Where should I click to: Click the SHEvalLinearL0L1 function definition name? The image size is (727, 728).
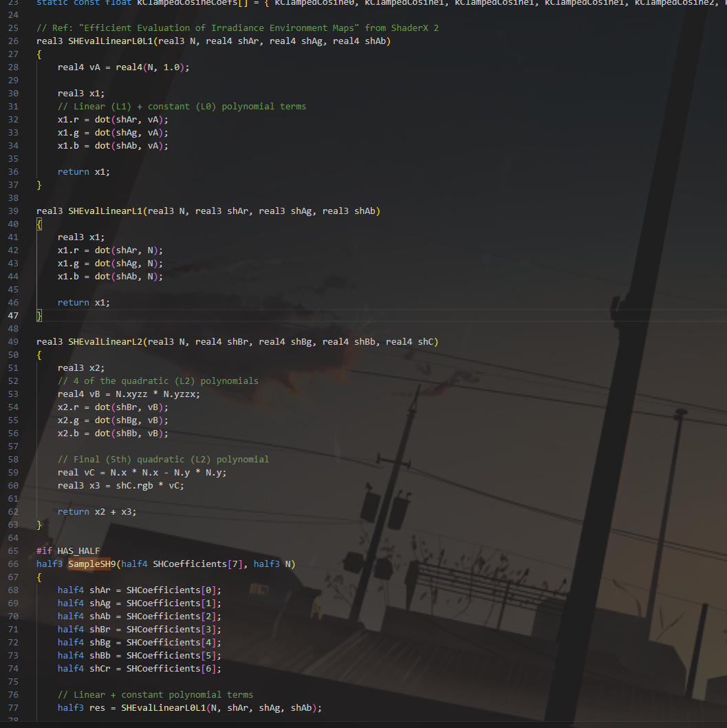111,41
